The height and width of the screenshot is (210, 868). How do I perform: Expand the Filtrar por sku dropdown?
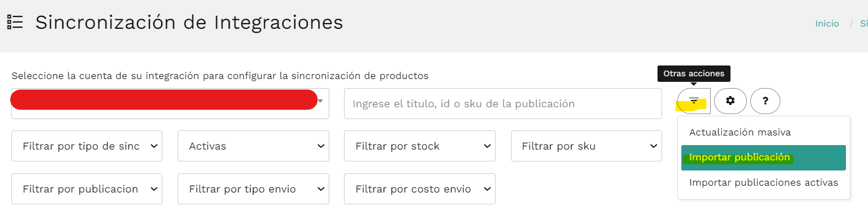586,146
